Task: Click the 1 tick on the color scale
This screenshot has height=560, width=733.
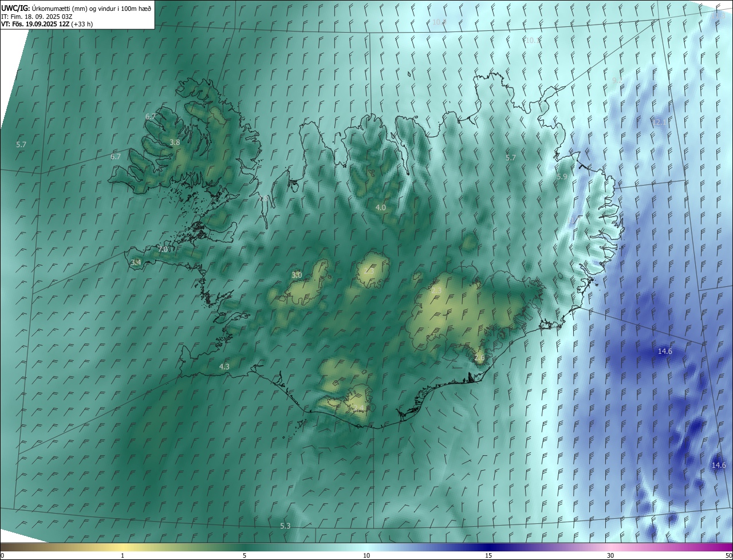Action: point(123,555)
